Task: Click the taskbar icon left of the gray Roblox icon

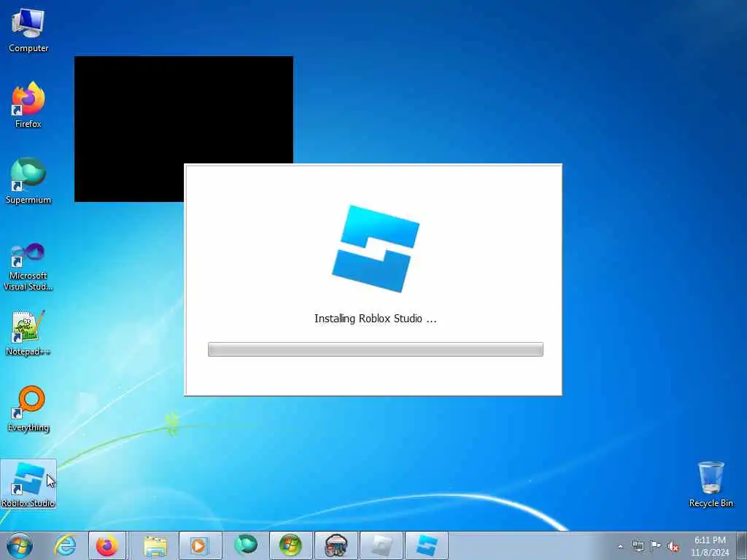Action: (336, 545)
